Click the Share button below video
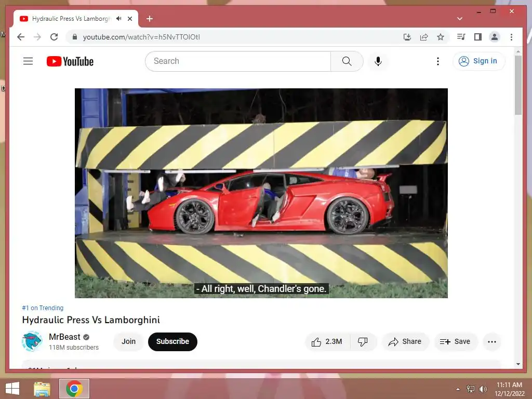 (x=405, y=342)
